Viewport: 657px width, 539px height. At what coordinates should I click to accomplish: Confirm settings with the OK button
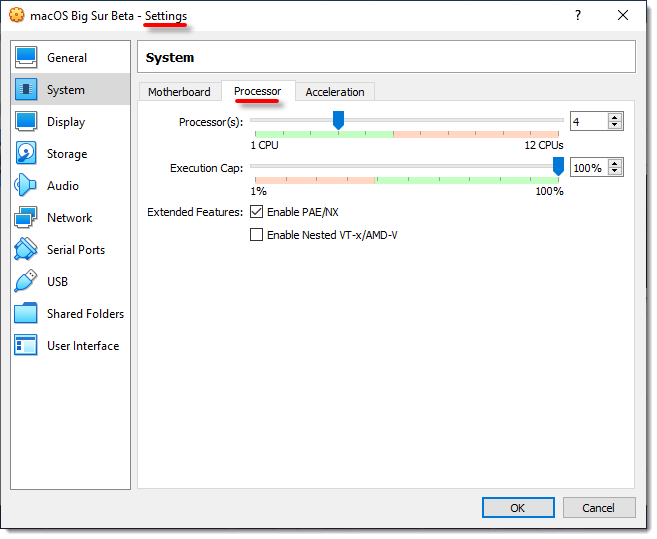(518, 508)
